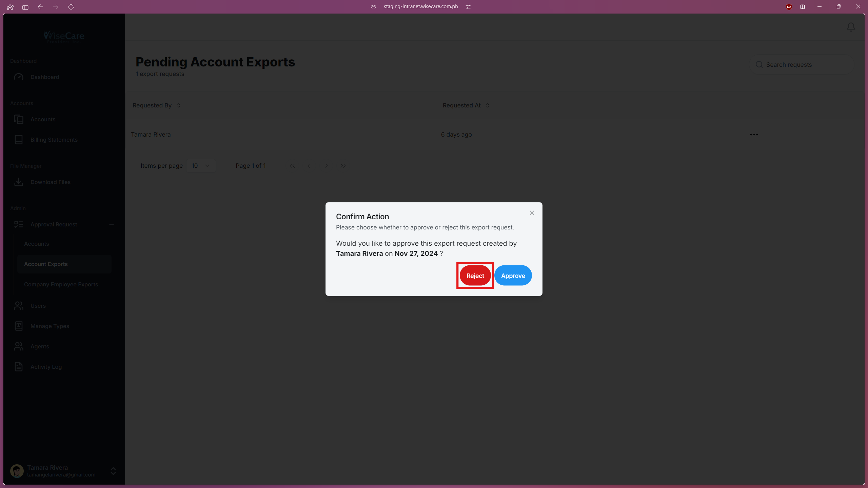Open Manage Types from the sidebar
Image resolution: width=868 pixels, height=488 pixels.
click(19, 326)
